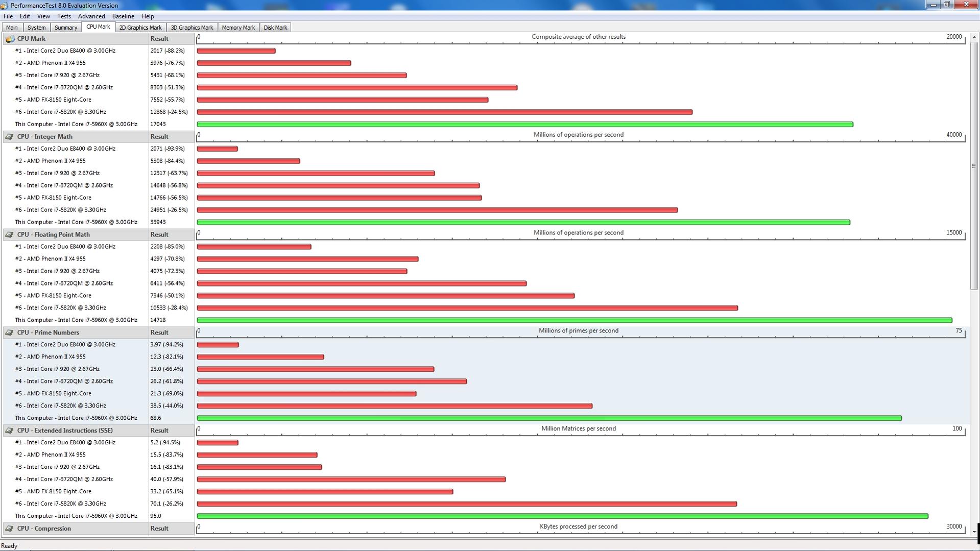The image size is (980, 551).
Task: Click the green CPU Mark bar for This Computer
Action: [x=525, y=125]
